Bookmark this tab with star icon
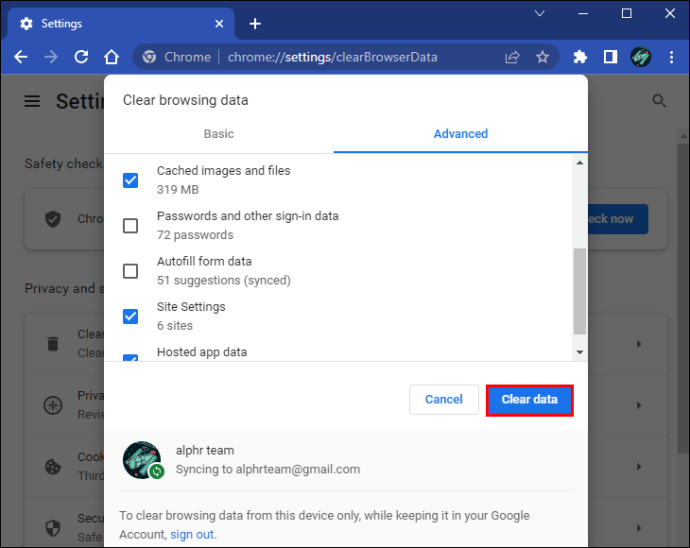This screenshot has height=548, width=690. tap(543, 57)
